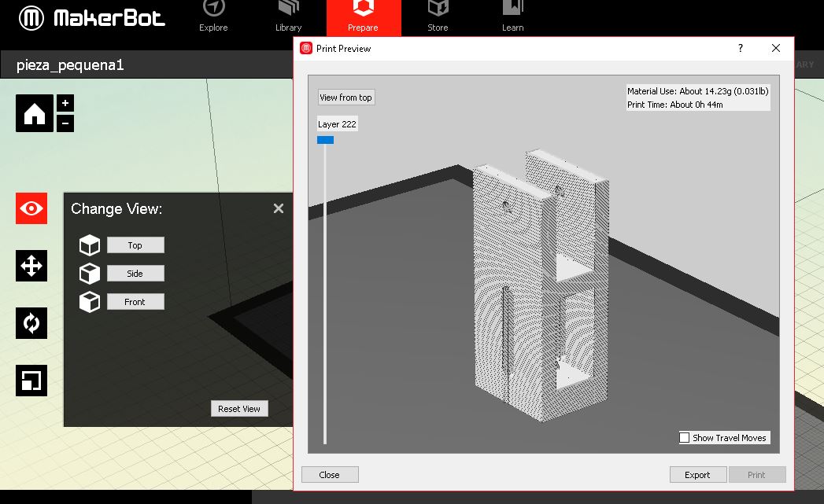This screenshot has height=504, width=824.
Task: Click the MakerBot logo icon
Action: (31, 18)
